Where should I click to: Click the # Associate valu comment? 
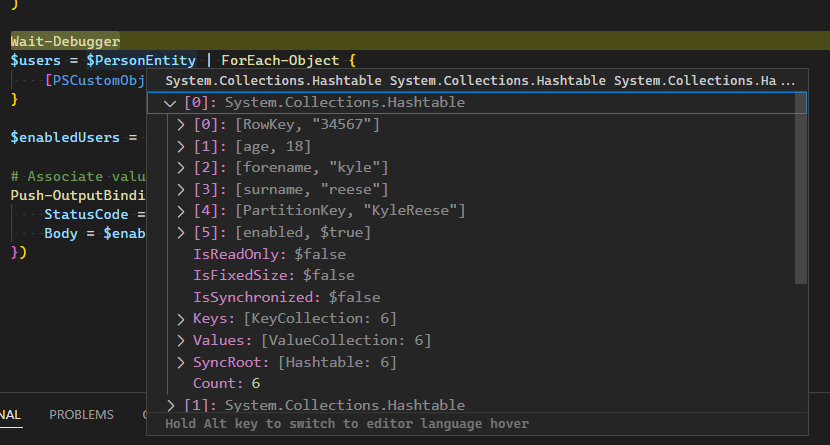pyautogui.click(x=78, y=176)
